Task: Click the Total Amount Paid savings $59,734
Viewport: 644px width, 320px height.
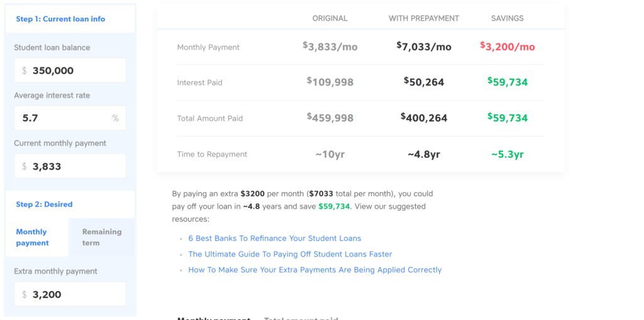Action: click(508, 118)
